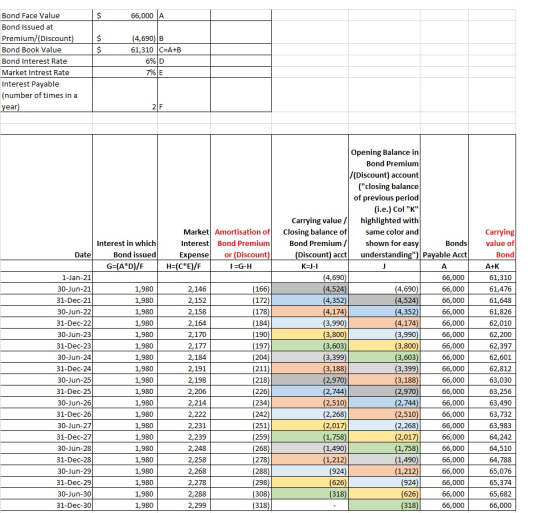The height and width of the screenshot is (513, 560).
Task: Select the K=J-I formula cell
Action: [310, 266]
